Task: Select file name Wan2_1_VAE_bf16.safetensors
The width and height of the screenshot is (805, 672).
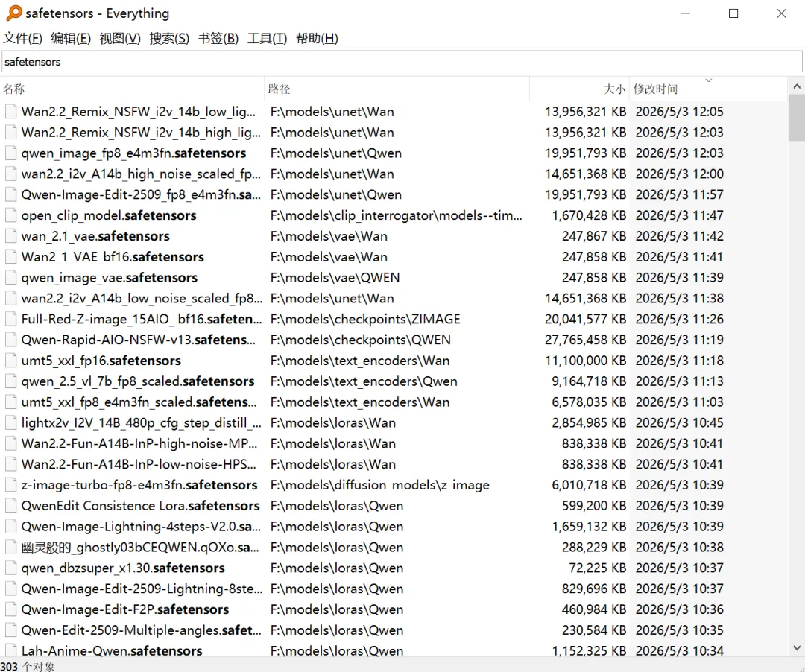Action: pos(113,257)
